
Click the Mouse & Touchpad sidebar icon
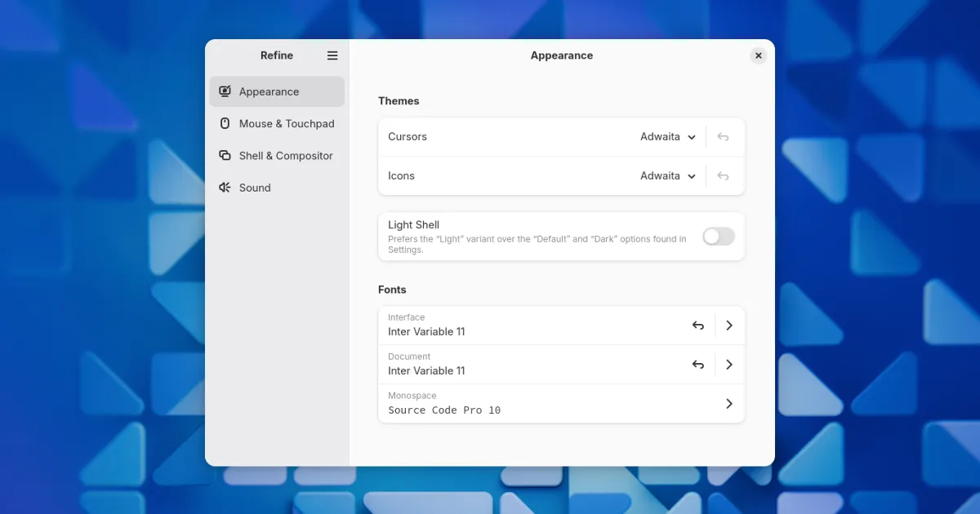pos(225,123)
